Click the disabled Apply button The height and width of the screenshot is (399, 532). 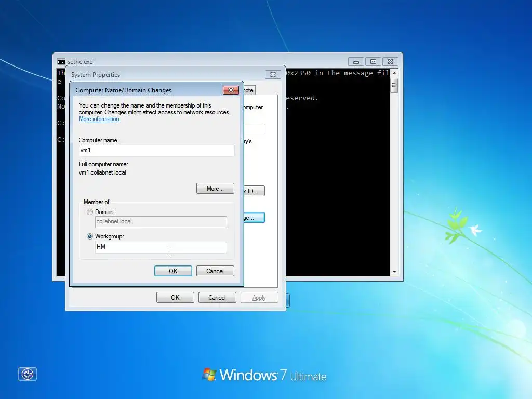click(x=259, y=298)
